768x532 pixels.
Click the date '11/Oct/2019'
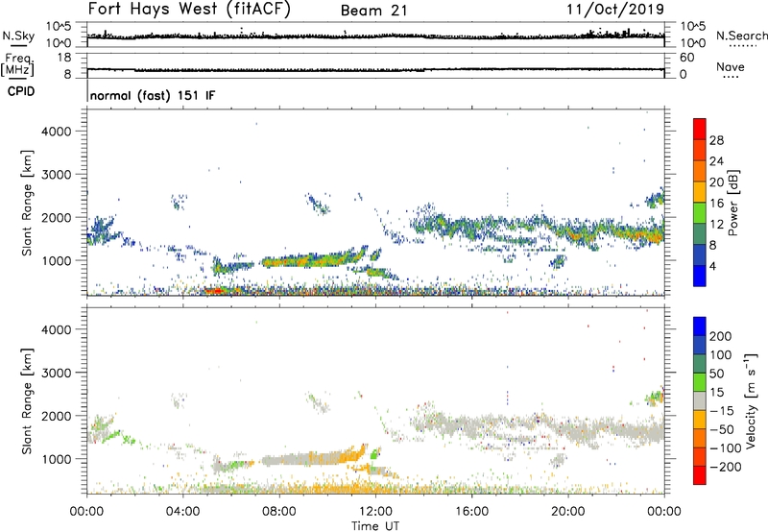(615, 10)
